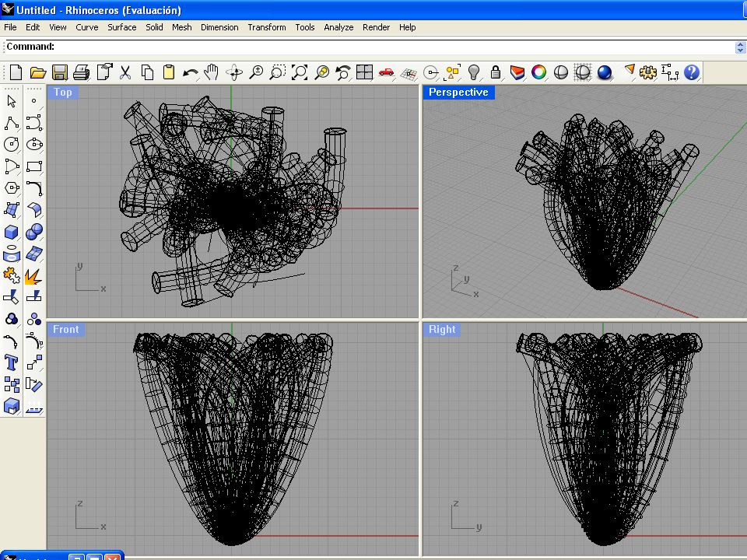747x560 pixels.
Task: Select the Fillet curves tool in sidebar
Action: pyautogui.click(x=34, y=188)
